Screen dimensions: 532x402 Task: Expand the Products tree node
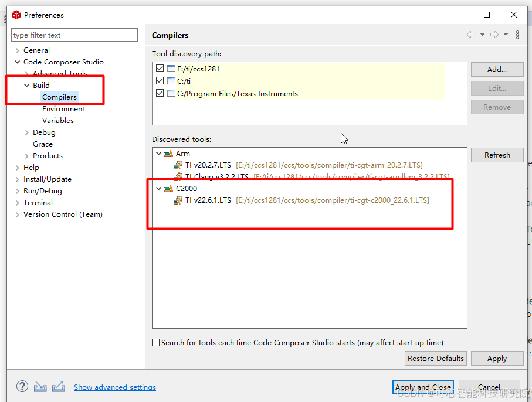26,156
